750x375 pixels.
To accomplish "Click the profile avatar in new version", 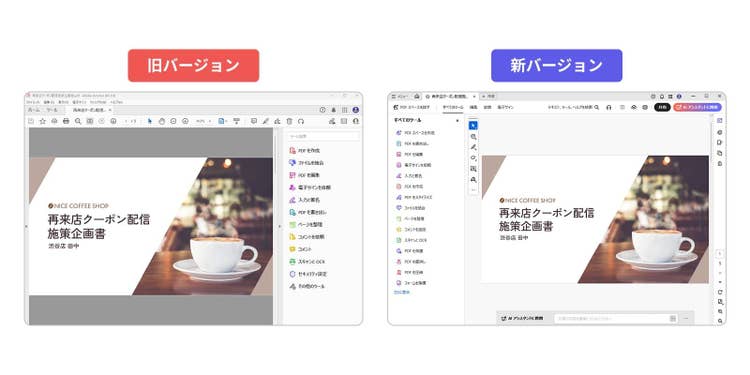I will (679, 96).
